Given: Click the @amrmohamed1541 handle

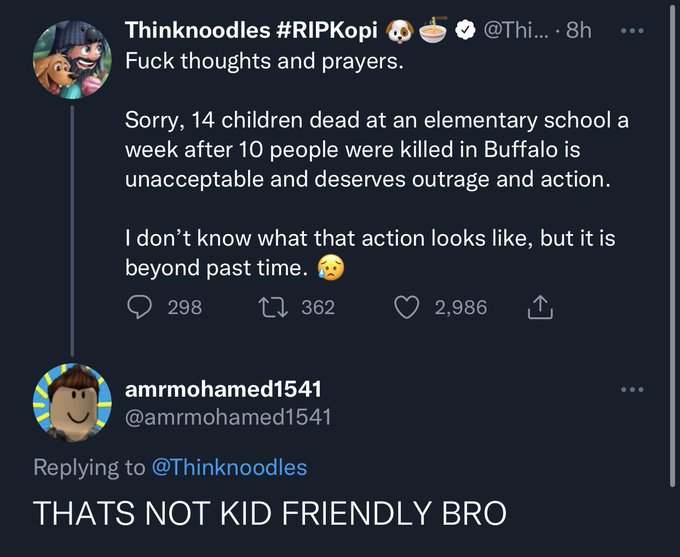Looking at the screenshot, I should pos(228,415).
